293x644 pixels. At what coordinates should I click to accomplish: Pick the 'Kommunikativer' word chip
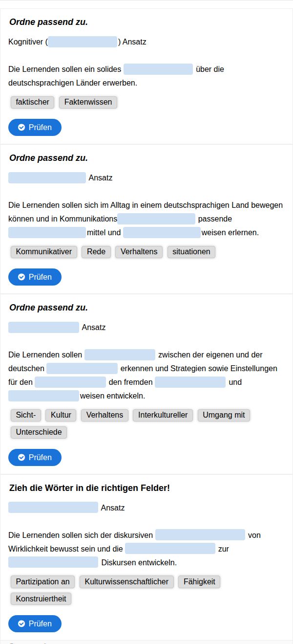coord(44,252)
